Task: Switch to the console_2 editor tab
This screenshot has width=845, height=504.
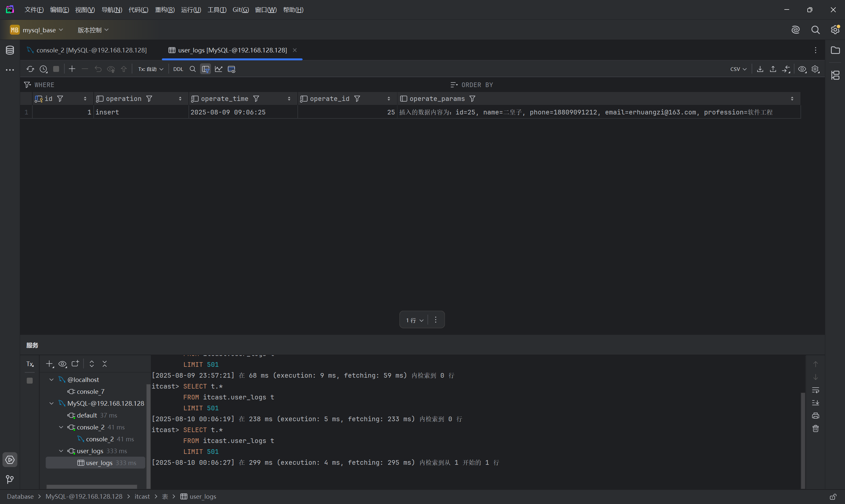Action: (x=91, y=50)
